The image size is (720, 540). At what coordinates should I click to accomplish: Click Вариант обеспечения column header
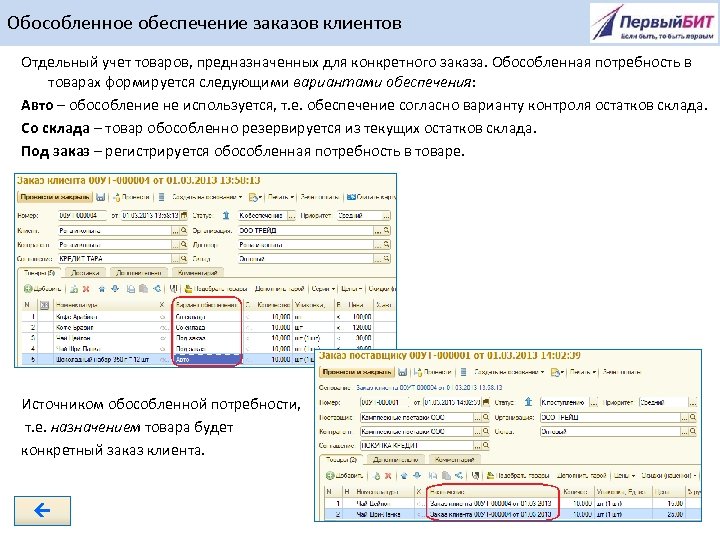tap(207, 305)
